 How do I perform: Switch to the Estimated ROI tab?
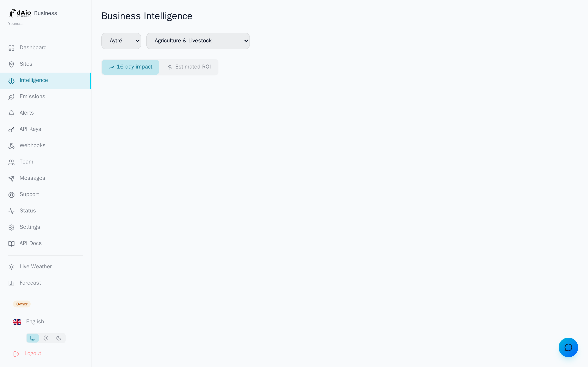(189, 67)
